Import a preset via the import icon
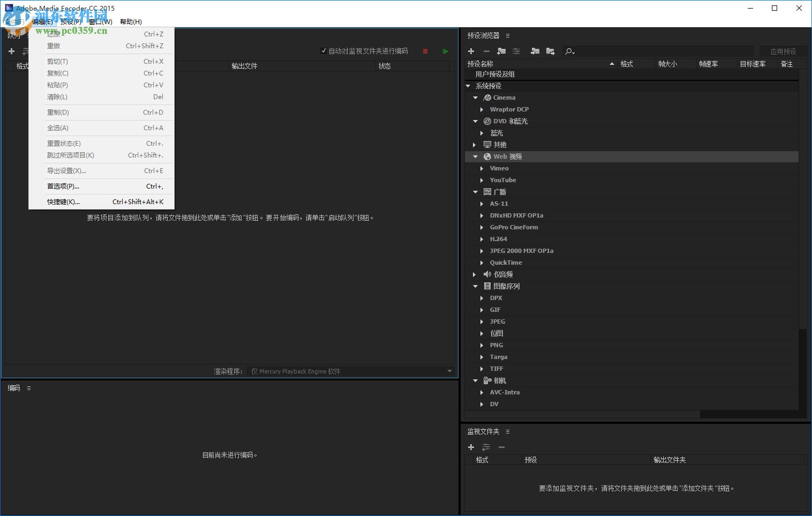812x516 pixels. tap(535, 51)
